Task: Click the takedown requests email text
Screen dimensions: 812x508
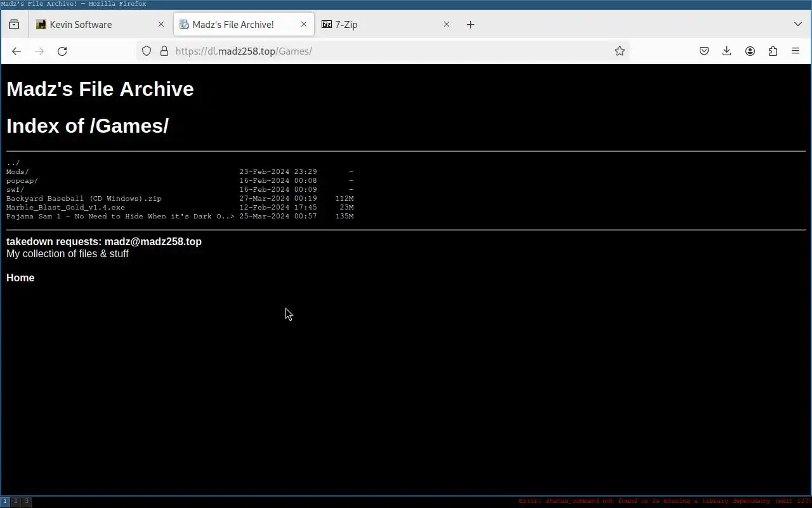Action: (104, 241)
